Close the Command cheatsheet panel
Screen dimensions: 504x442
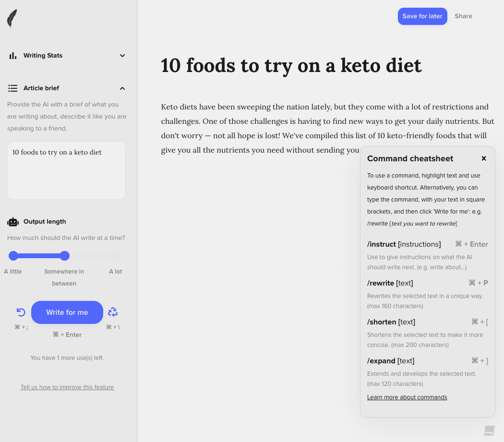point(484,158)
